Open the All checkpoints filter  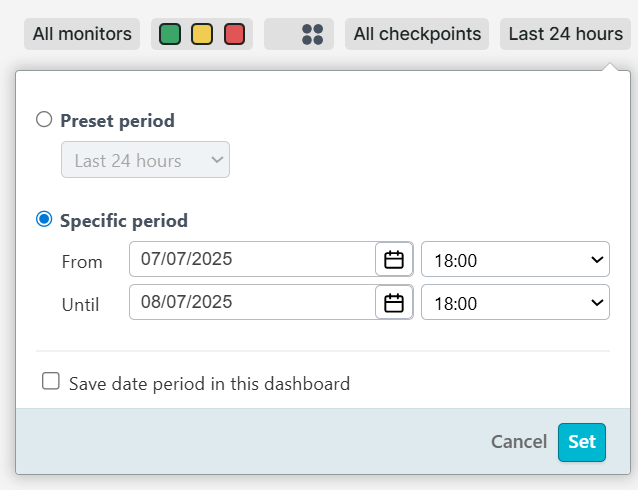pos(417,34)
